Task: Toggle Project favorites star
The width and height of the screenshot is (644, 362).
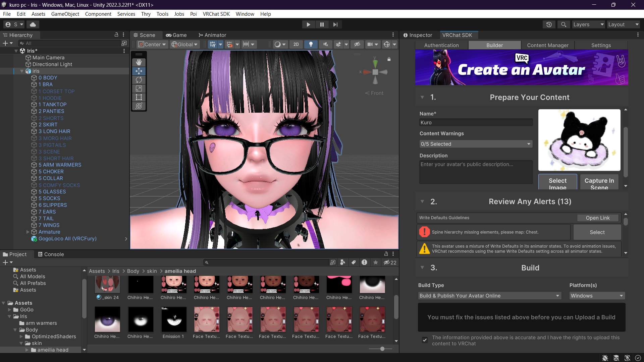Action: click(x=376, y=262)
